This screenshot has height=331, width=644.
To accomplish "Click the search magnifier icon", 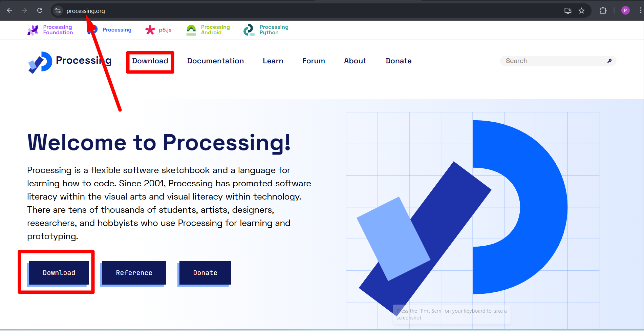I will [609, 61].
